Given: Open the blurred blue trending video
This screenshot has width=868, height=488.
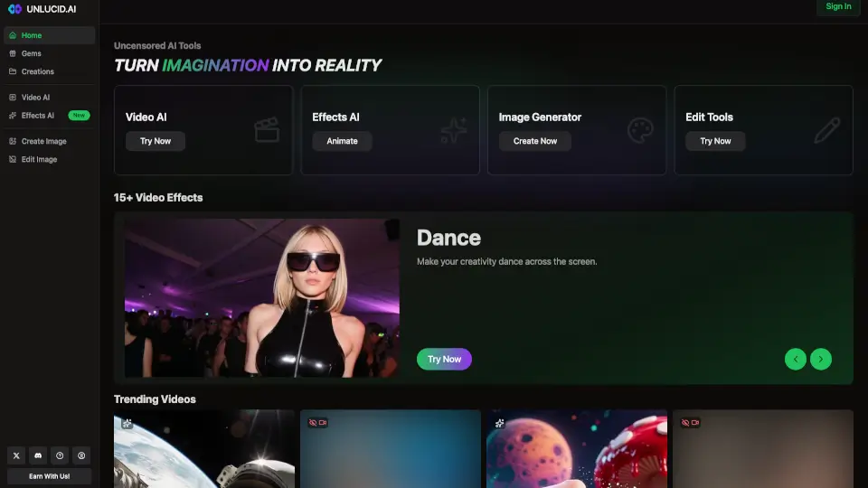Looking at the screenshot, I should tap(391, 451).
